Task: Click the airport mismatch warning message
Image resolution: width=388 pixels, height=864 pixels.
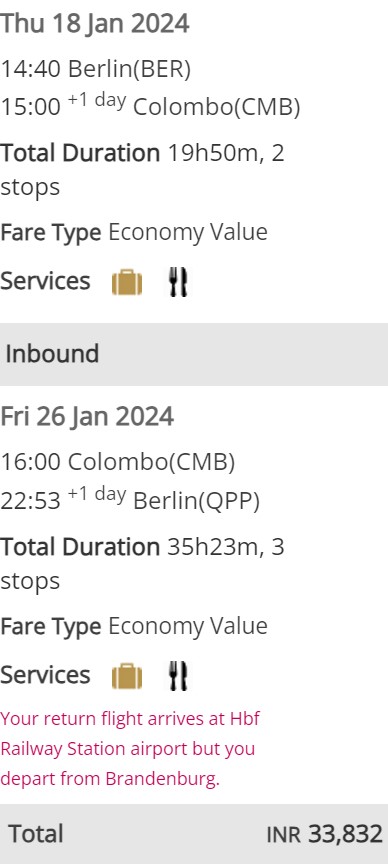Action: (x=130, y=749)
